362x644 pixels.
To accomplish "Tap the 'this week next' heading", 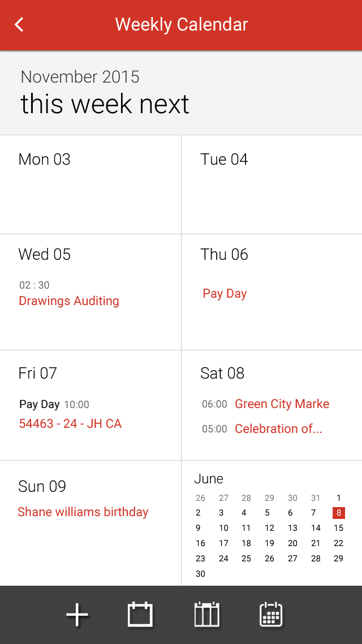I will [105, 104].
